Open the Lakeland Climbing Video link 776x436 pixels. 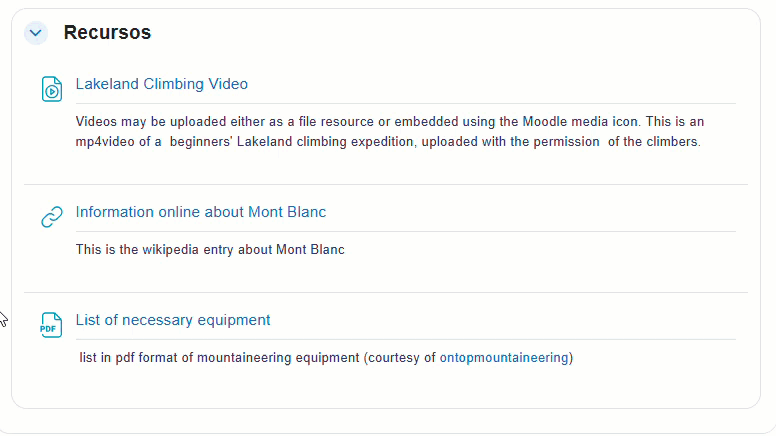pyautogui.click(x=162, y=84)
